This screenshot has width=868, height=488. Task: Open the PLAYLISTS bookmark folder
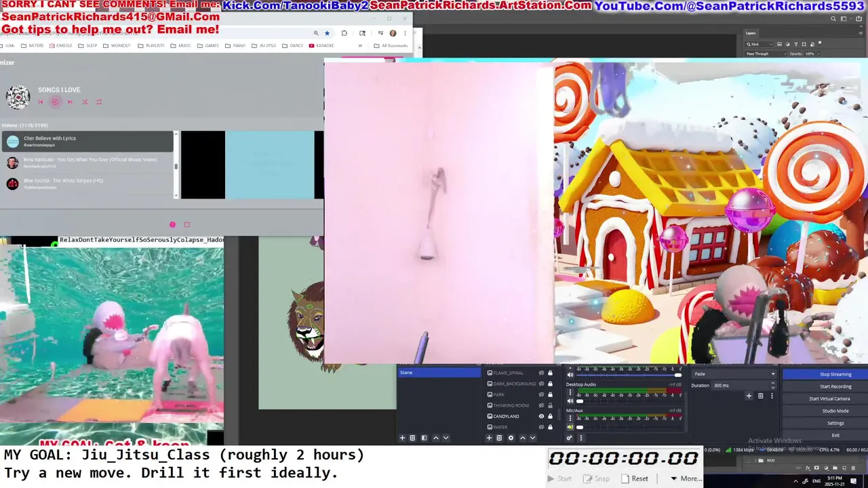tap(151, 45)
